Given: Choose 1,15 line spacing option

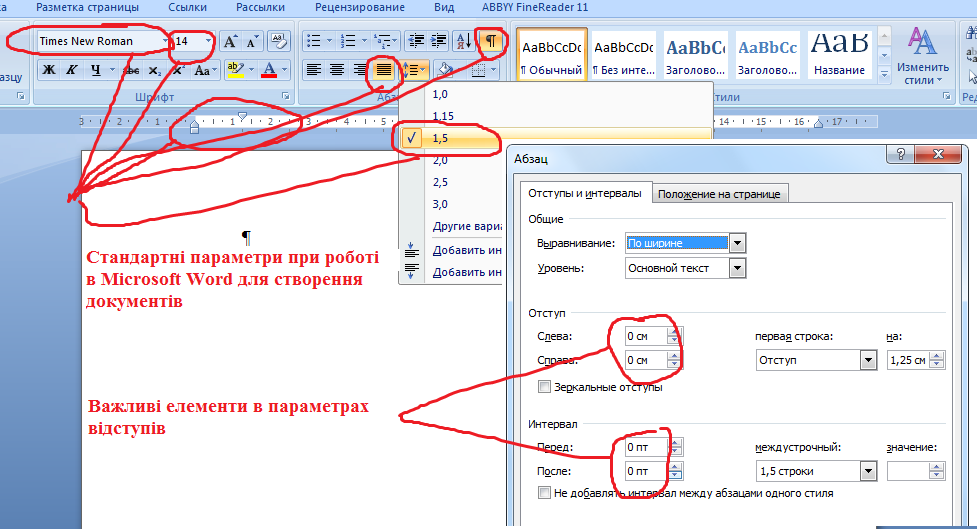Looking at the screenshot, I should pyautogui.click(x=443, y=116).
